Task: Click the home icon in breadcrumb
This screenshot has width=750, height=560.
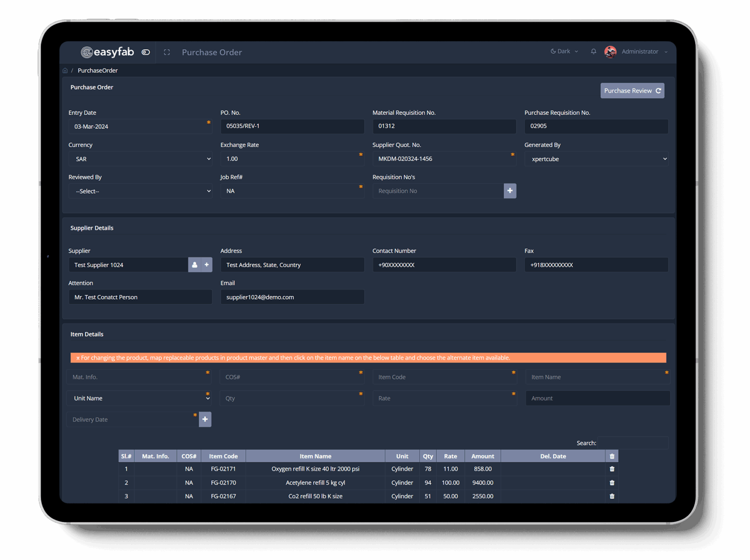Action: pyautogui.click(x=65, y=71)
